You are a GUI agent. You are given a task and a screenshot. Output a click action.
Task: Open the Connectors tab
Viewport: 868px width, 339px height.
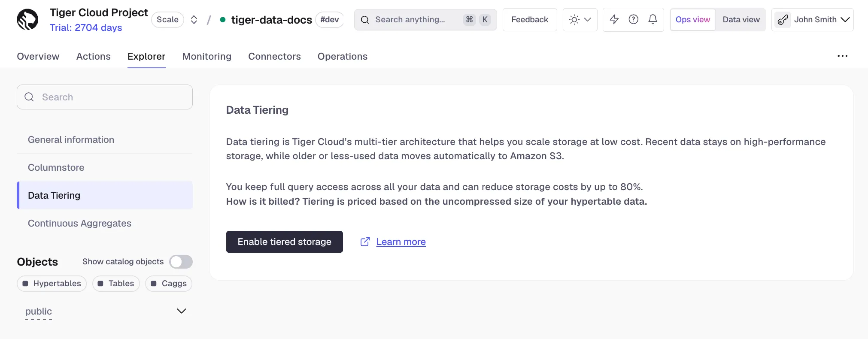click(x=274, y=56)
